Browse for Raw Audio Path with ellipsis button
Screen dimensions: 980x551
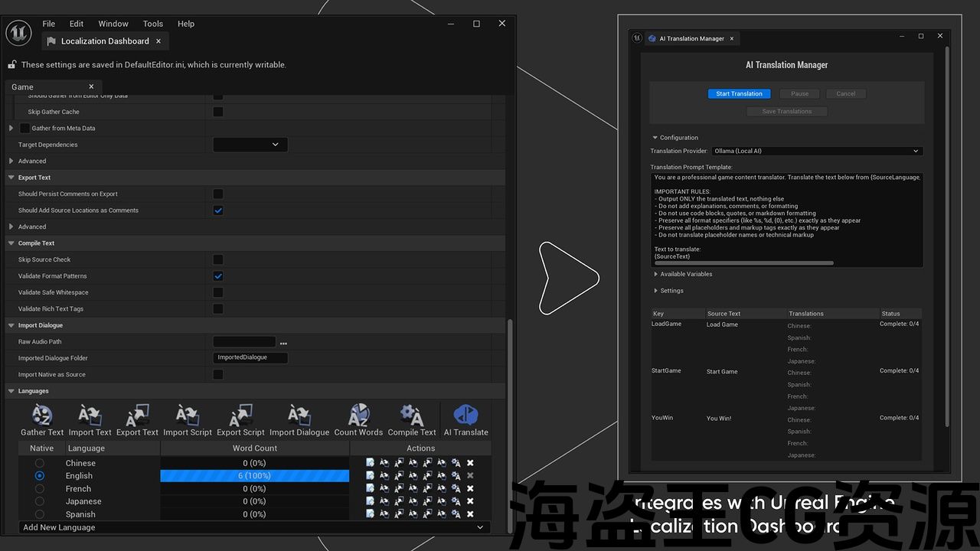283,343
